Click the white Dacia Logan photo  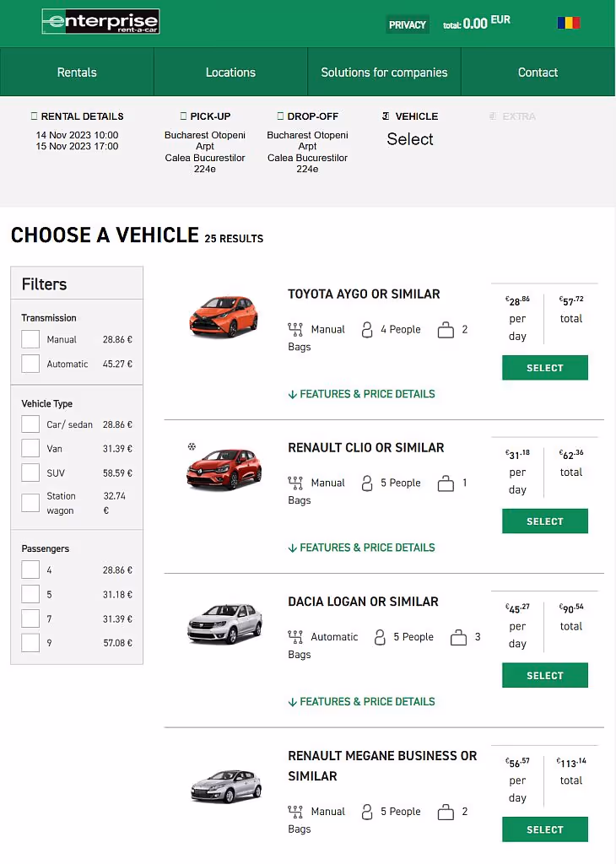click(x=224, y=624)
